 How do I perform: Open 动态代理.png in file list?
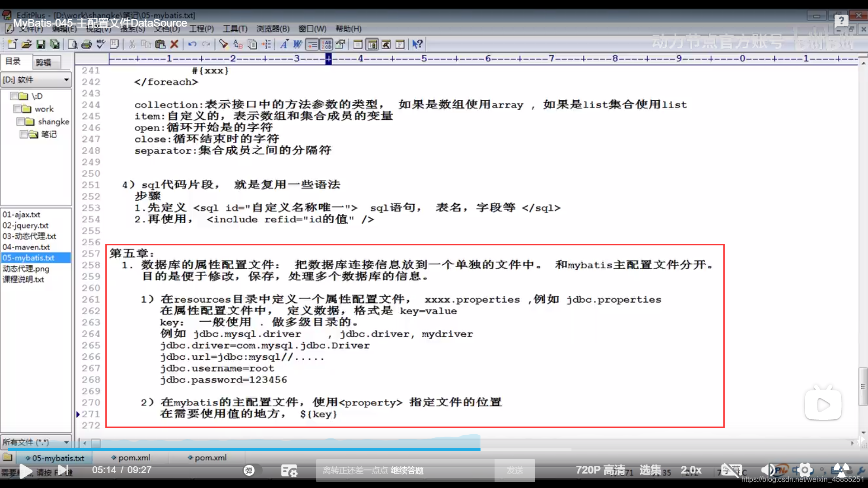26,269
